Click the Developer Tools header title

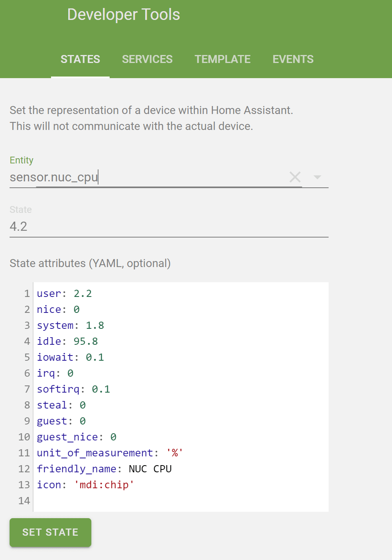tap(123, 14)
